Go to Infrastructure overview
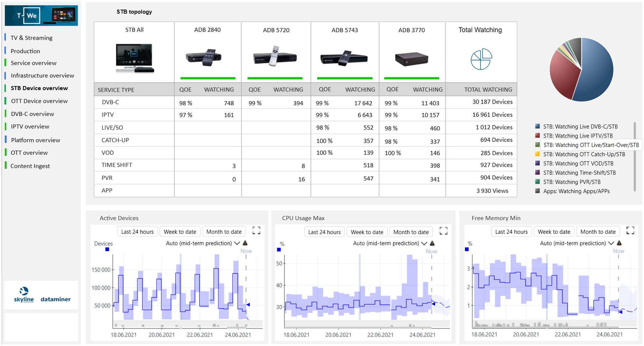The image size is (644, 346). [43, 75]
